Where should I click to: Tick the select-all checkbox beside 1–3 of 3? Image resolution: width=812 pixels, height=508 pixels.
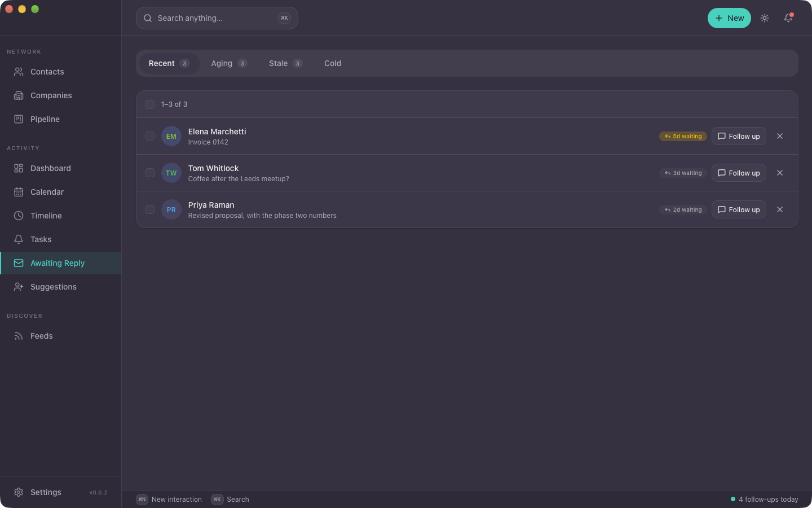[150, 104]
